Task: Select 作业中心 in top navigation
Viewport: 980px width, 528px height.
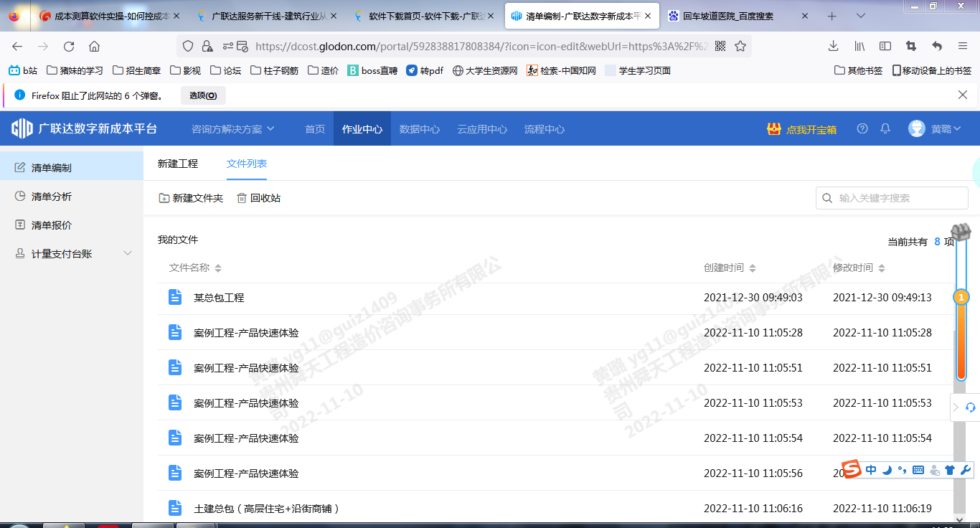Action: pos(362,129)
